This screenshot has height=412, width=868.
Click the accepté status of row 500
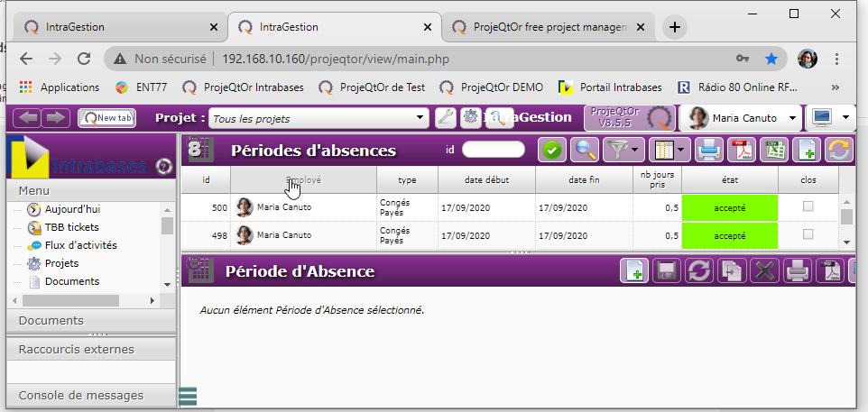tap(730, 208)
